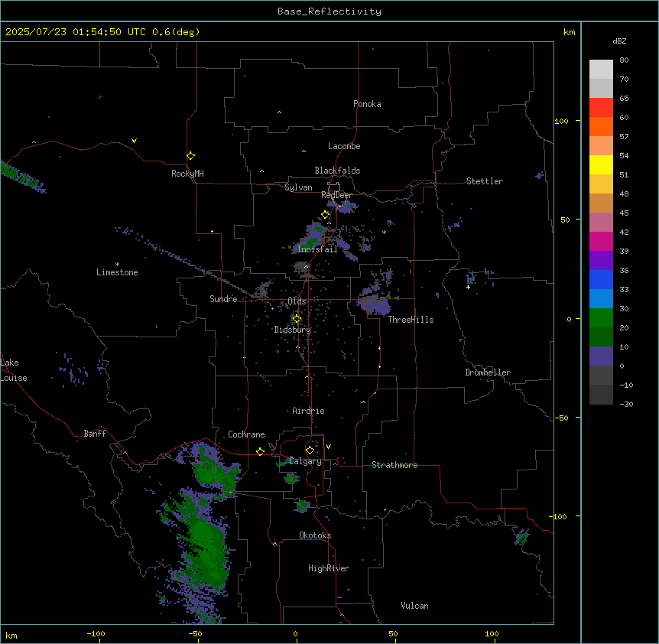Click the ThreeHills label
Screen dimensions: 659x644
coord(411,320)
